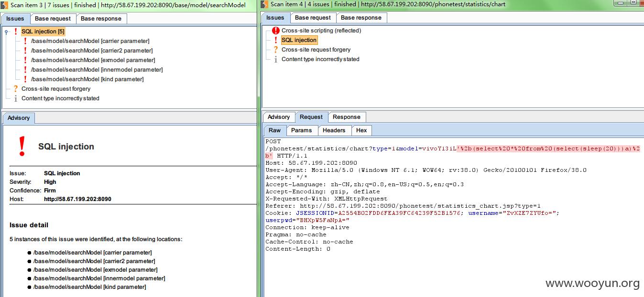The image size is (644, 297).
Task: Click the JSESSIONID cookie value
Action: [x=399, y=213]
